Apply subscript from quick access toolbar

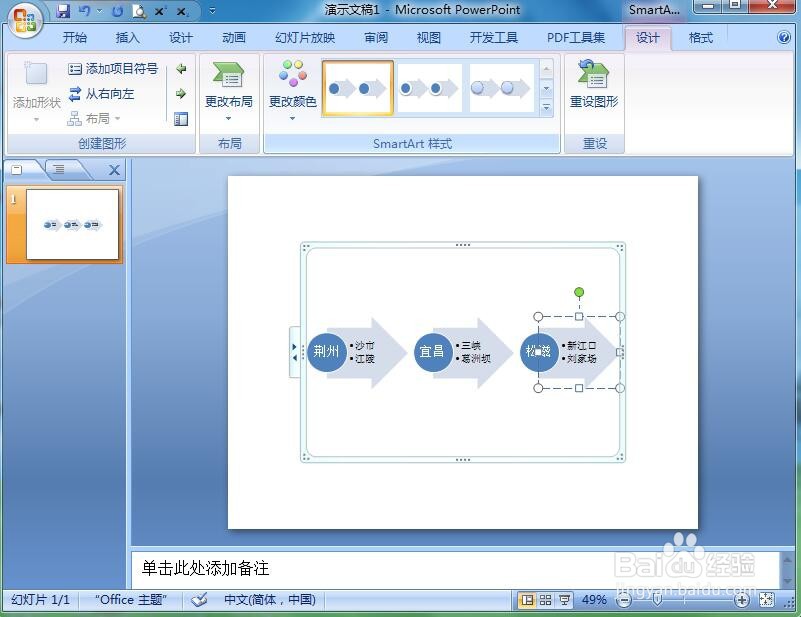(x=181, y=11)
